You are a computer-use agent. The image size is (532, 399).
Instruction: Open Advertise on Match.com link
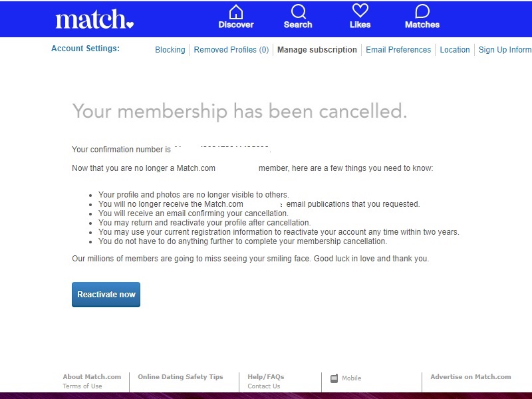471,376
